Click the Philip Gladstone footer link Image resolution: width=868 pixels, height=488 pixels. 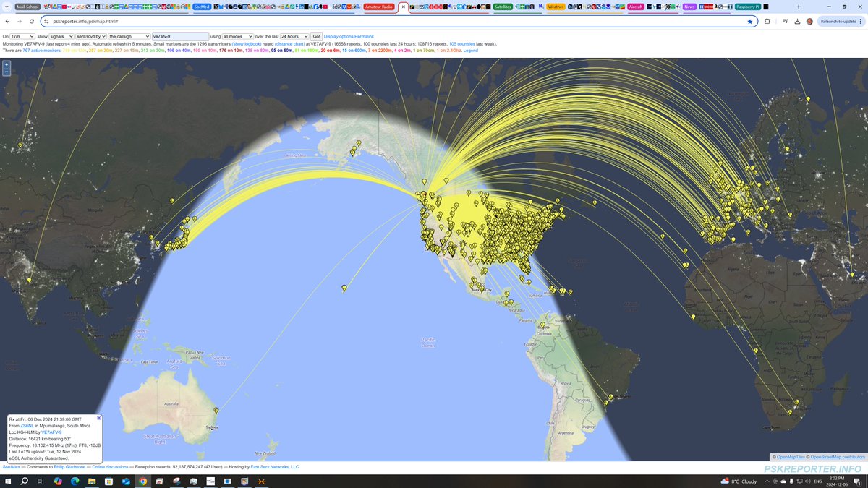[71, 467]
